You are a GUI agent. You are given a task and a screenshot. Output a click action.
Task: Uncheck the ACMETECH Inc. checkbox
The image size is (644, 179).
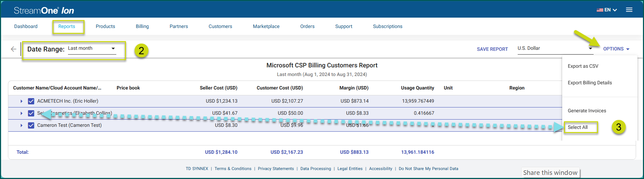(31, 101)
